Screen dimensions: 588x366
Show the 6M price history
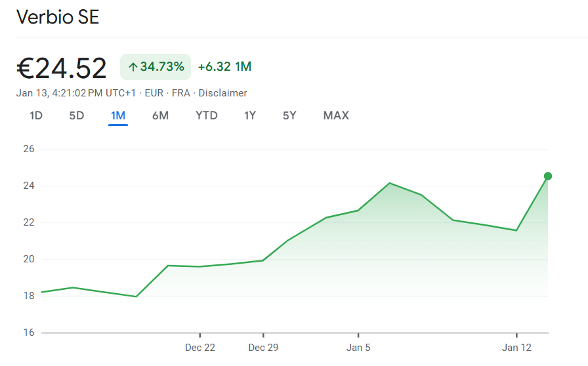160,116
